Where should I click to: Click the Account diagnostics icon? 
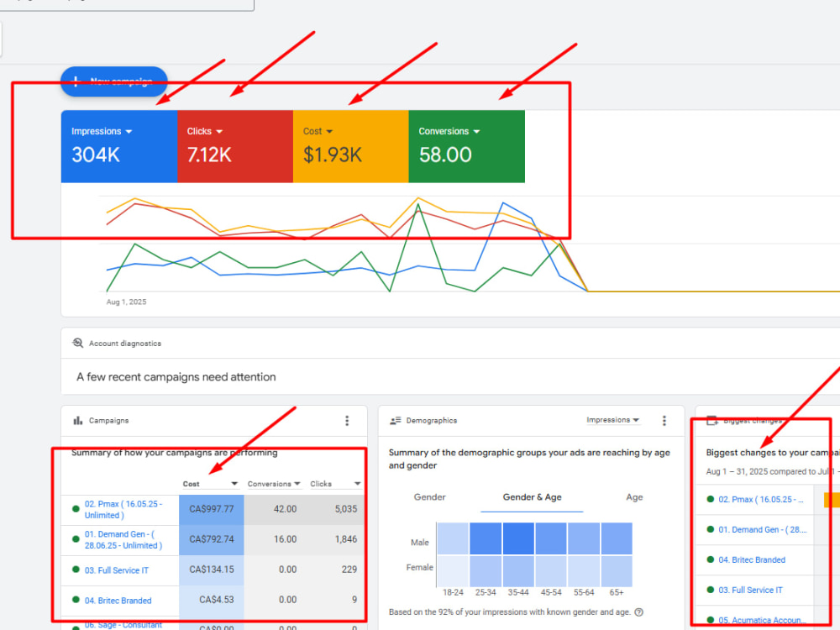click(77, 343)
